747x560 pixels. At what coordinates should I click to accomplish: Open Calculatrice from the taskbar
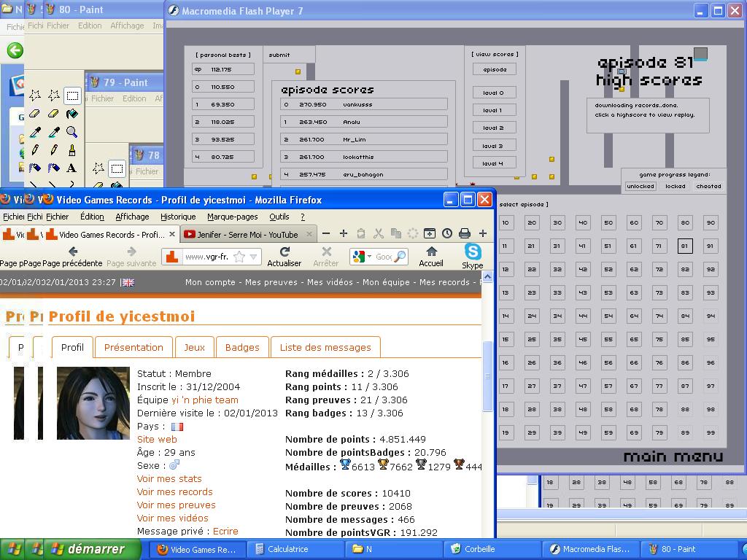(x=287, y=549)
